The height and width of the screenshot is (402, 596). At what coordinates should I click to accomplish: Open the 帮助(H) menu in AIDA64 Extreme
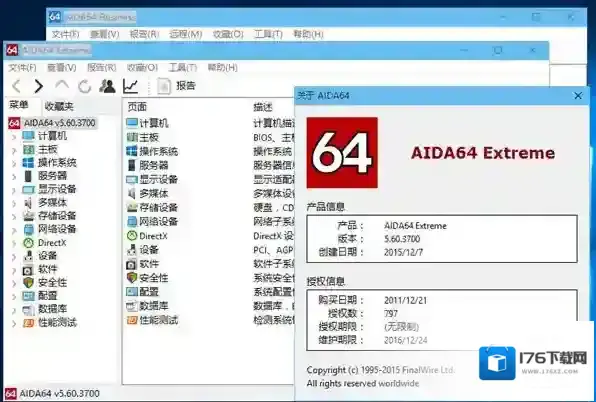tap(222, 68)
